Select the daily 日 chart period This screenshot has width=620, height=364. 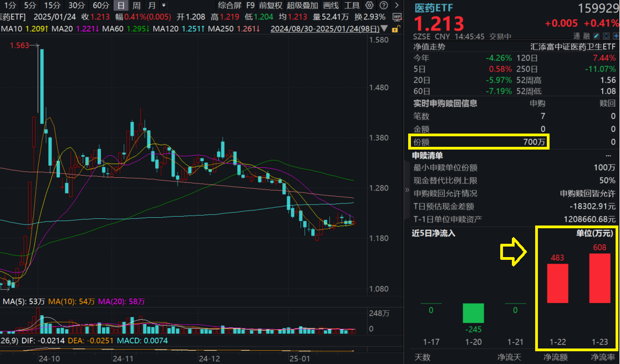pyautogui.click(x=121, y=6)
